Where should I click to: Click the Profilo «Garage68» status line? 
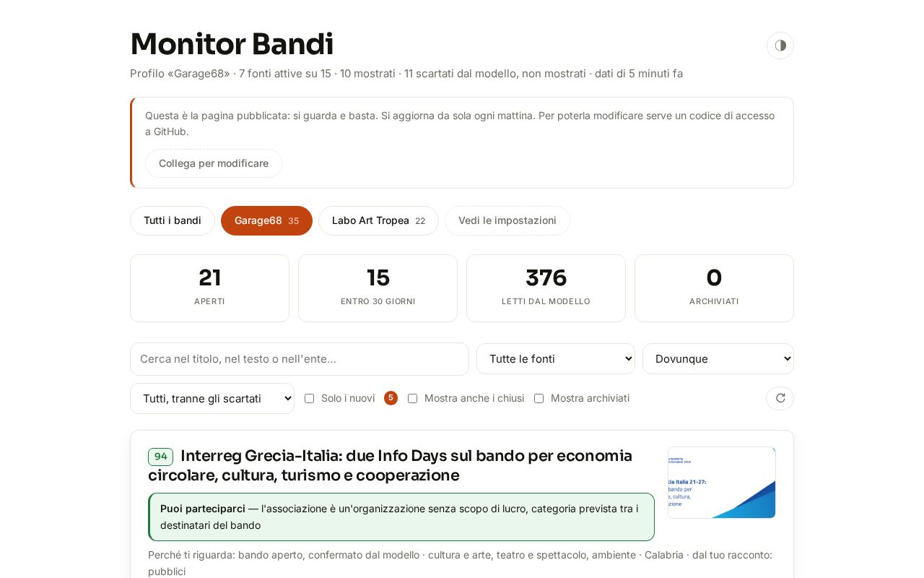pos(406,74)
